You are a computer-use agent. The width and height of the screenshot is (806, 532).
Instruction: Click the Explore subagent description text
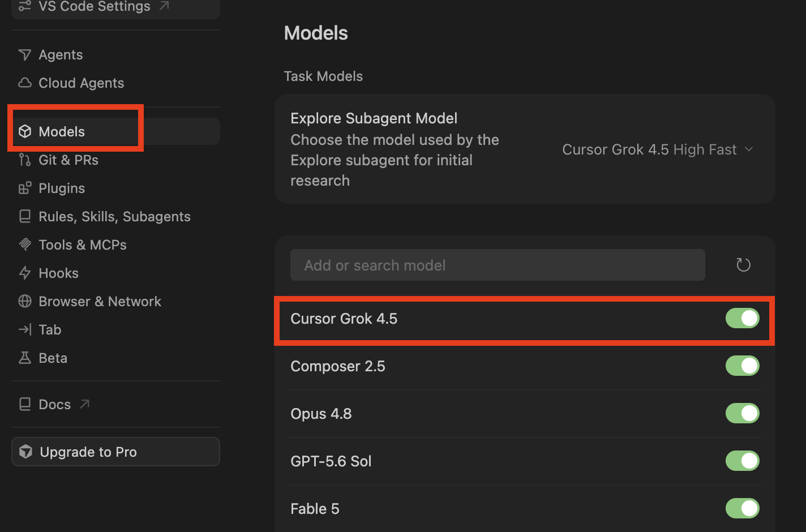[395, 160]
